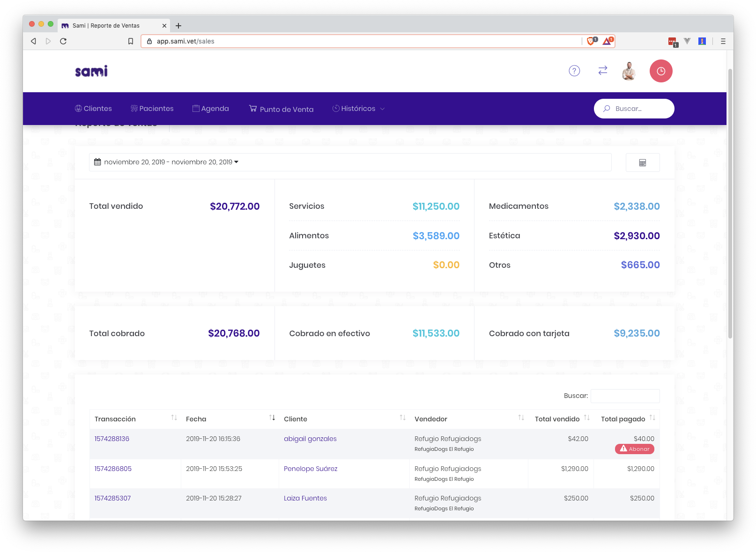Viewport: 756px width, 552px height.
Task: Sort table by Total pagado column
Action: tap(627, 419)
